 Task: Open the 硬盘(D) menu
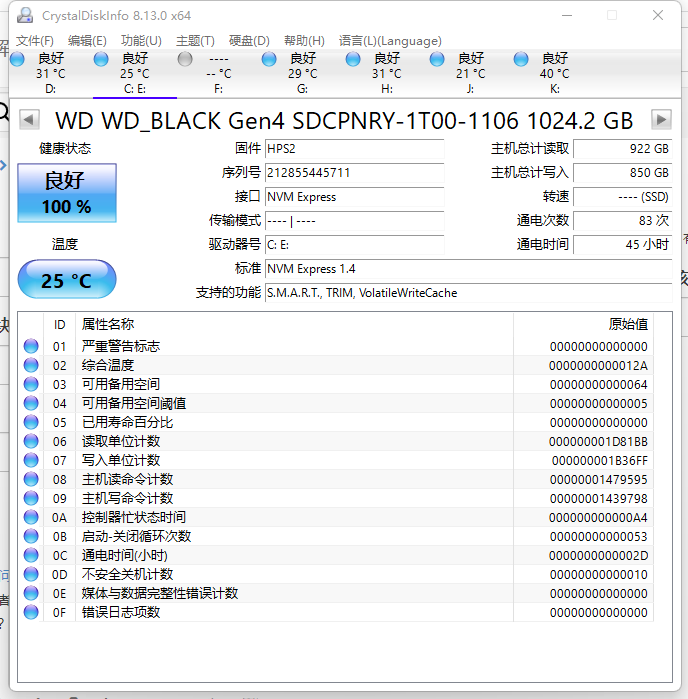click(x=249, y=41)
